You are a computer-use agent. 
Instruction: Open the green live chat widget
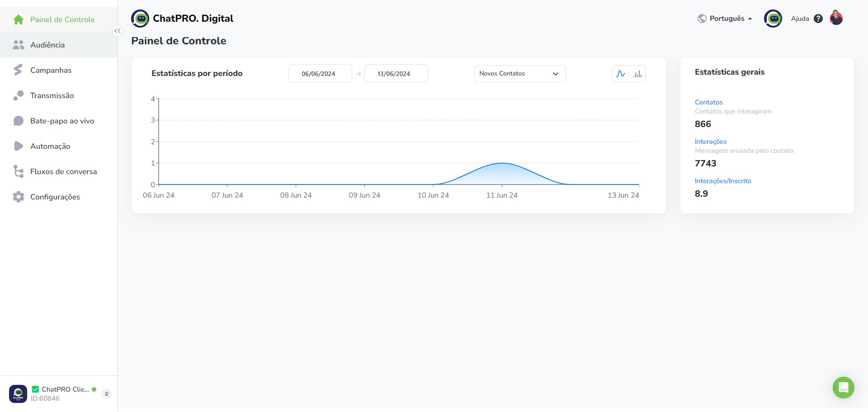point(844,388)
